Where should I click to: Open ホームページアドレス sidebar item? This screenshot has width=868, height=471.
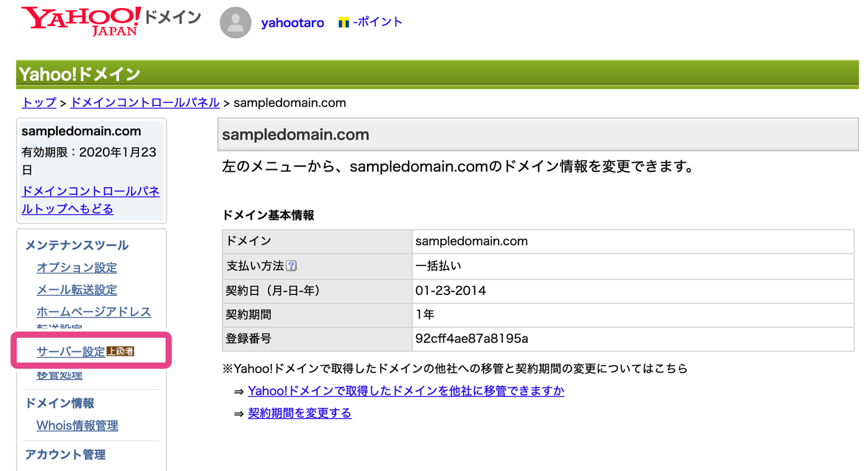point(94,312)
